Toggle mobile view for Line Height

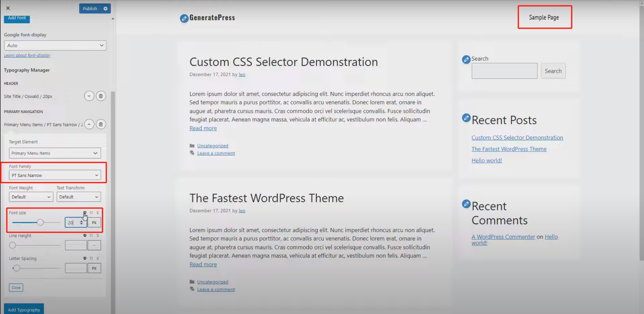[98, 236]
